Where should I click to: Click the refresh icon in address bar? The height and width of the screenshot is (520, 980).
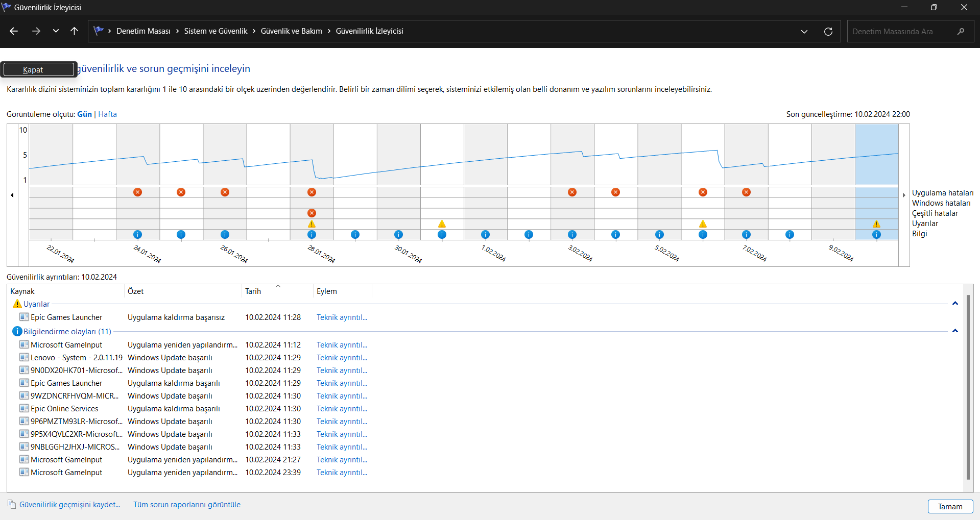[828, 32]
